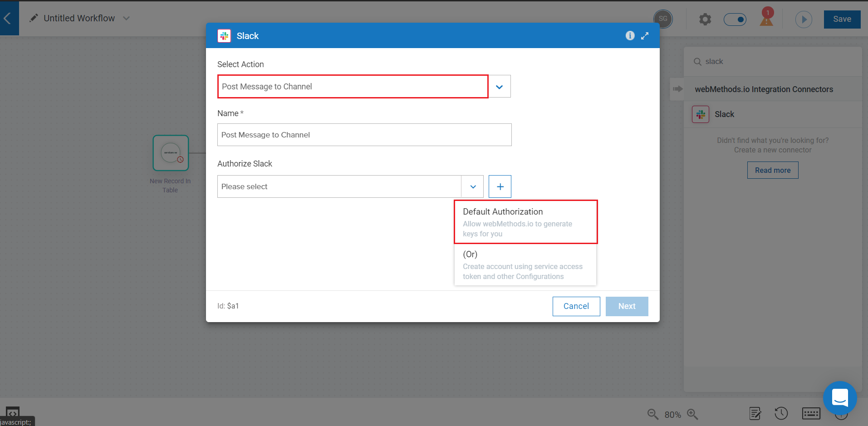Click the Read more link

click(773, 170)
